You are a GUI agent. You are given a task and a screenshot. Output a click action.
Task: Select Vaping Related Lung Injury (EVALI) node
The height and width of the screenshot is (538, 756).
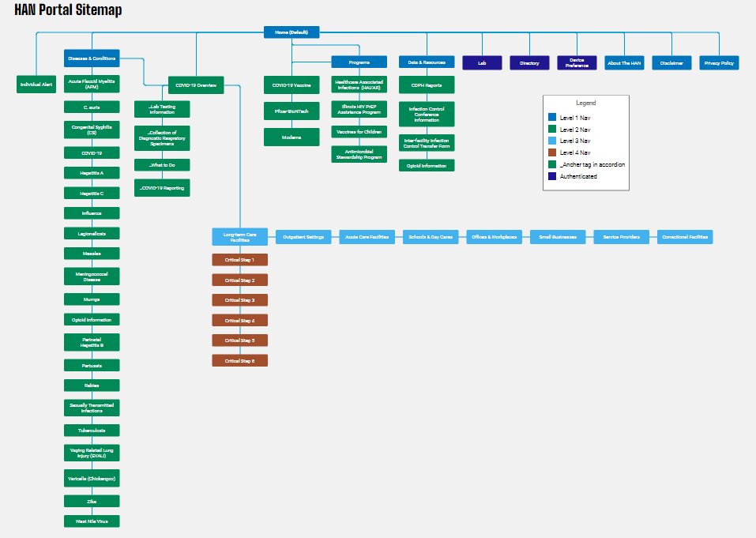[x=92, y=453]
